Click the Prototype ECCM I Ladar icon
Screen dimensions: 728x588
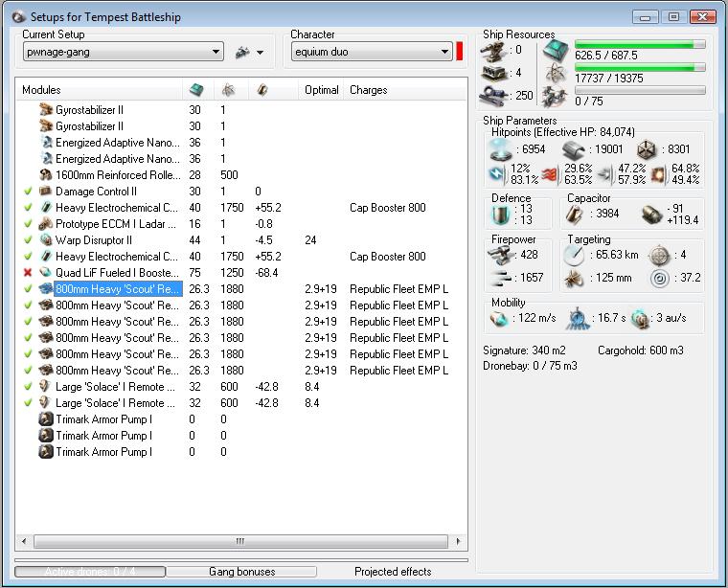point(46,223)
